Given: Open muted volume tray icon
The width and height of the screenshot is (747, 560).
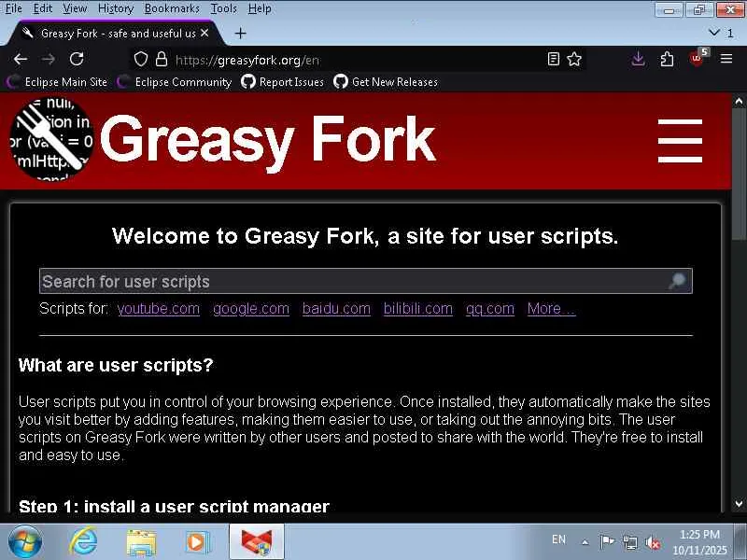Looking at the screenshot, I should click(653, 542).
